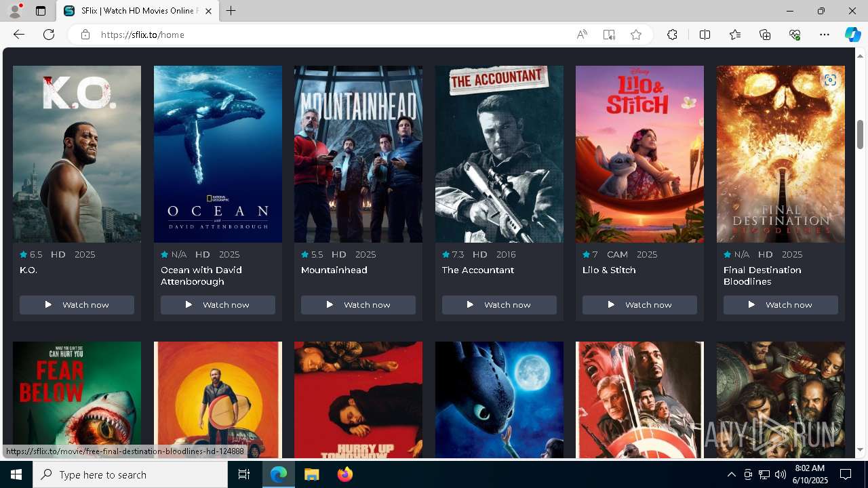Watch now for Ocean with David Attenborough
868x488 pixels.
click(218, 305)
